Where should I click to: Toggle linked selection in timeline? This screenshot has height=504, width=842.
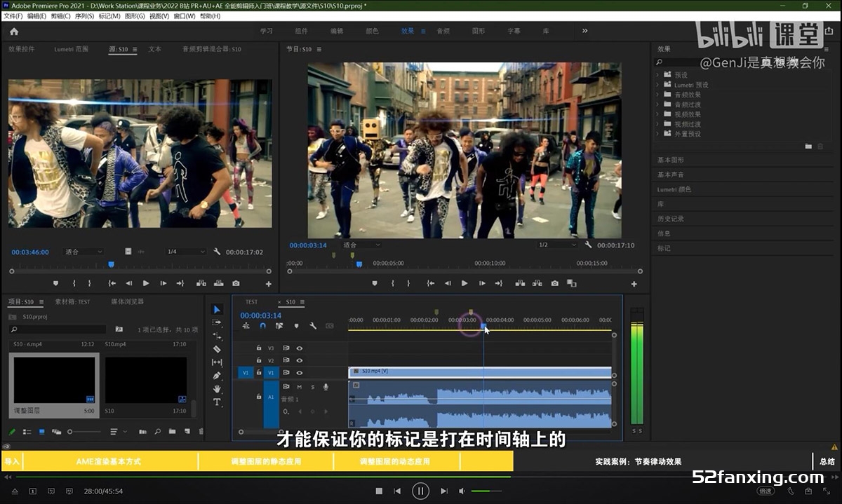coord(279,326)
